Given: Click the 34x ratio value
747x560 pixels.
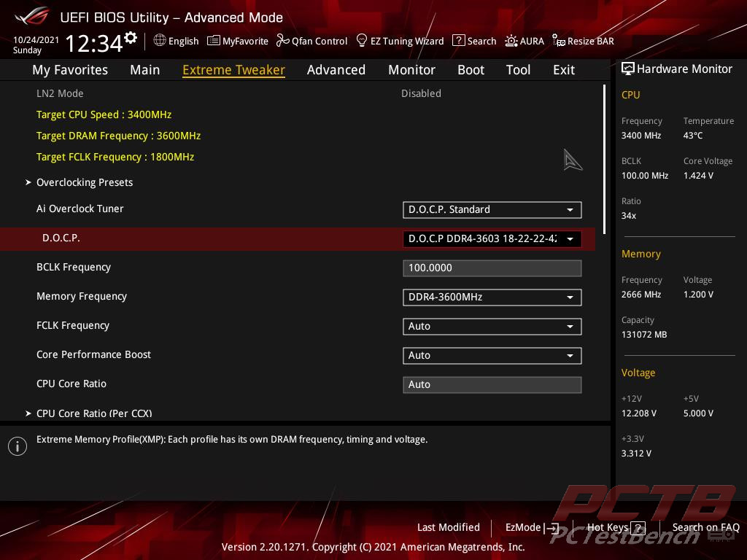Looking at the screenshot, I should tap(629, 216).
